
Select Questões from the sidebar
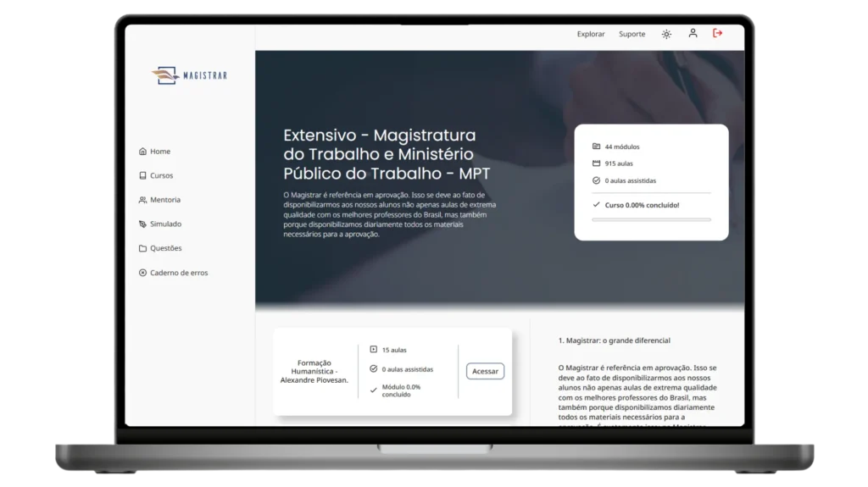click(160, 248)
